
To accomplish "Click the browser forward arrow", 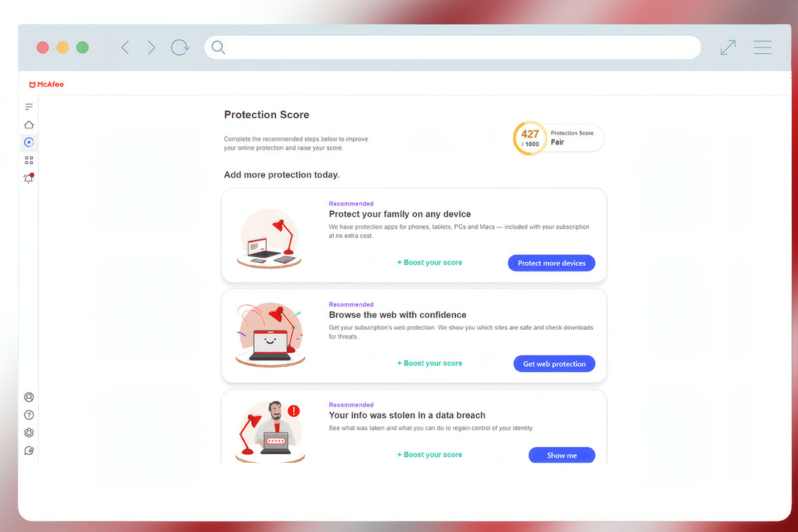I will point(152,47).
